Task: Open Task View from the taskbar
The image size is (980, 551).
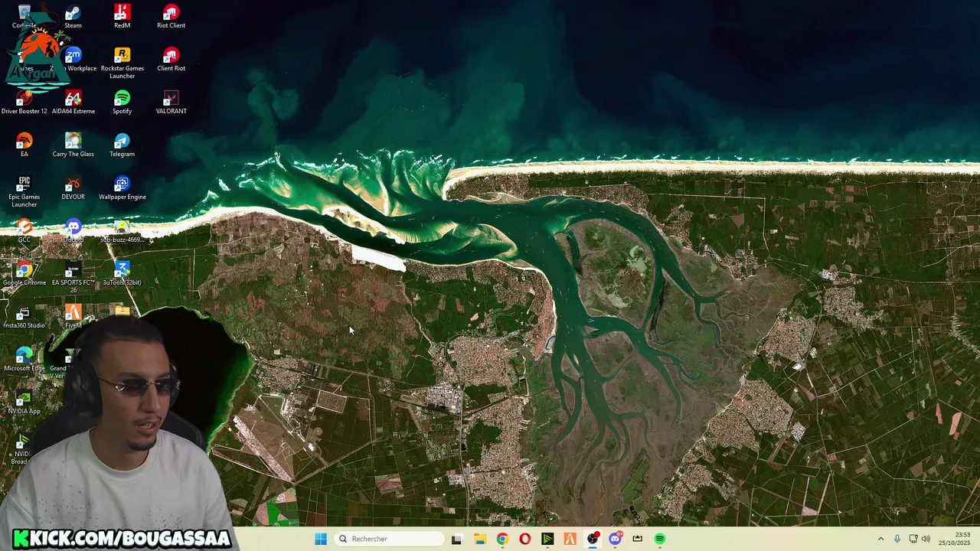Action: coord(456,539)
